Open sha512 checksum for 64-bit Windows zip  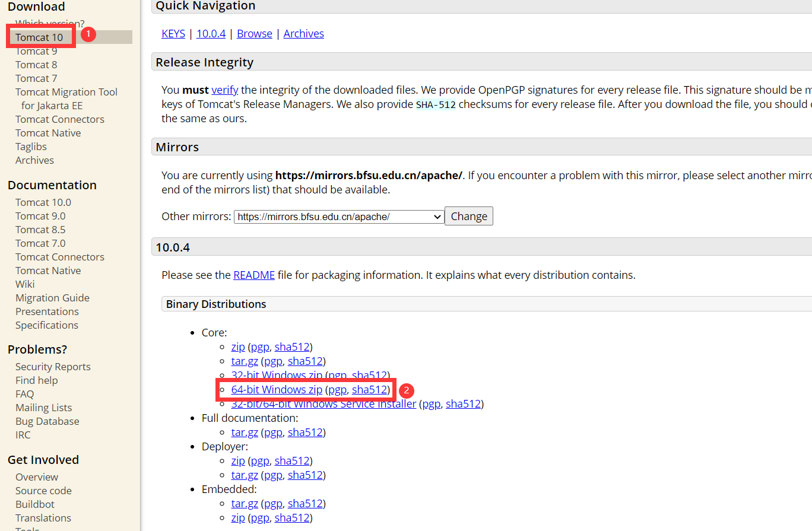tap(369, 390)
